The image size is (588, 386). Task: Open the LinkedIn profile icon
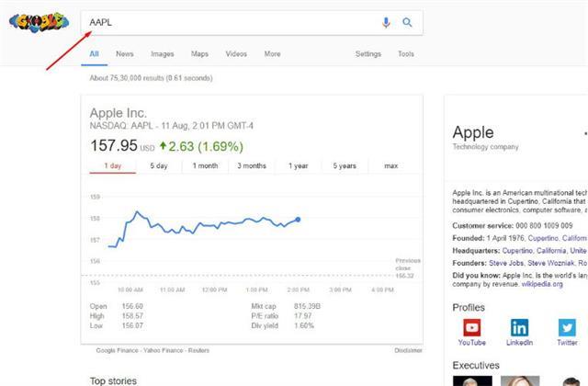click(519, 328)
